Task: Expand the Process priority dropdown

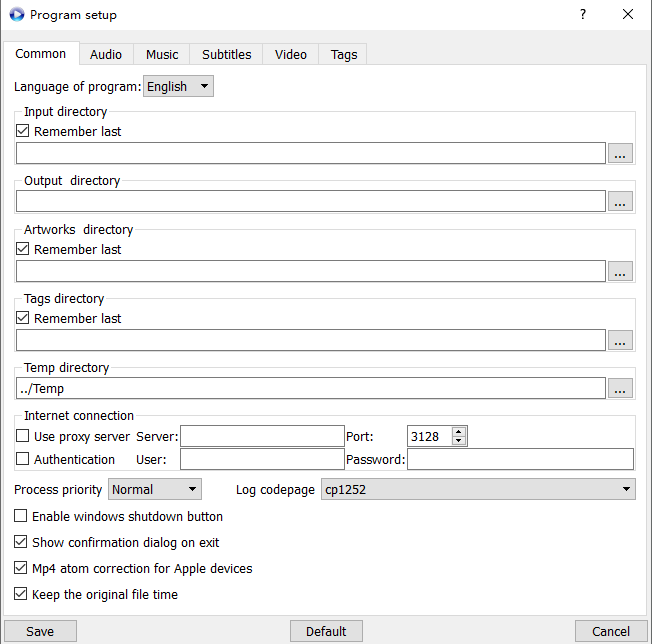Action: tap(154, 489)
